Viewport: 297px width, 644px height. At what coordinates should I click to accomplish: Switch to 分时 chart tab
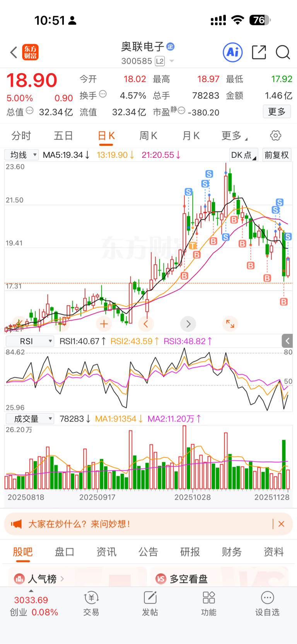pyautogui.click(x=21, y=136)
